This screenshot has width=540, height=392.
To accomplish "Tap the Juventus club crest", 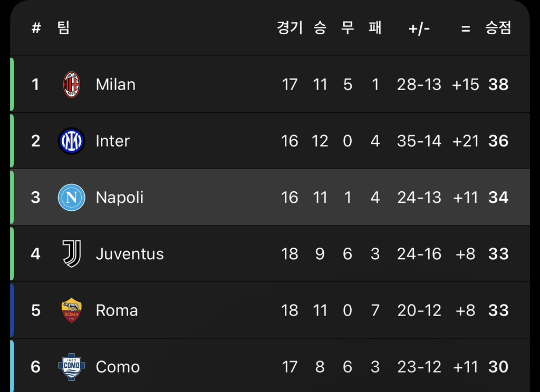I will (72, 254).
